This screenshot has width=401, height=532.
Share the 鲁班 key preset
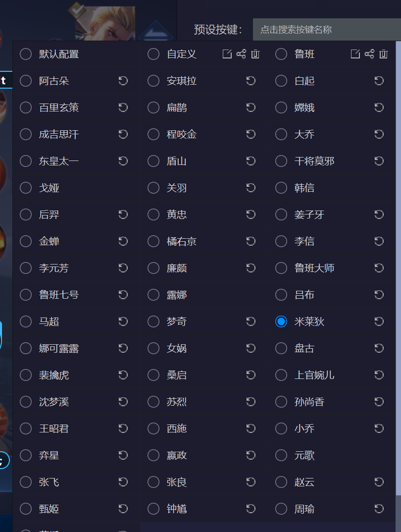pyautogui.click(x=369, y=54)
